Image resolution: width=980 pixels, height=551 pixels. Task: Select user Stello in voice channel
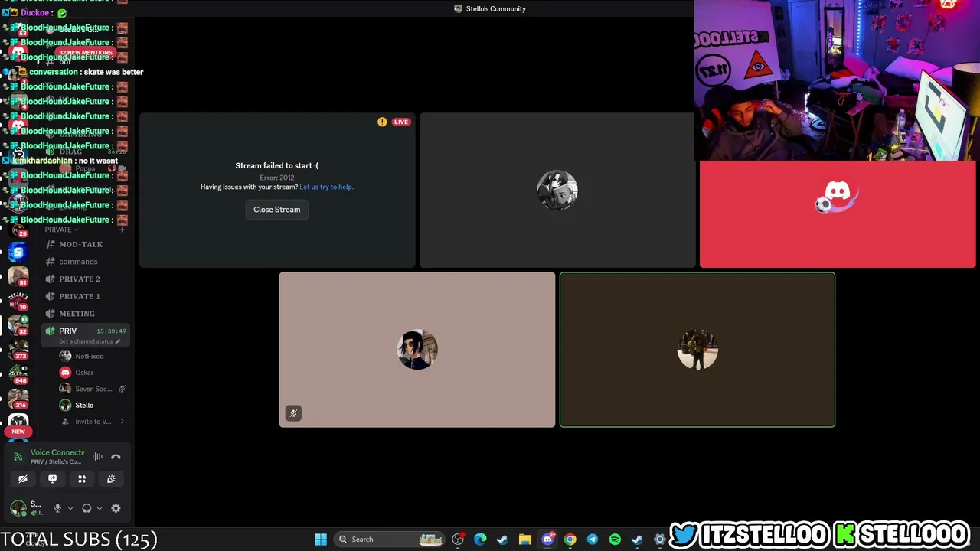[x=92, y=405]
